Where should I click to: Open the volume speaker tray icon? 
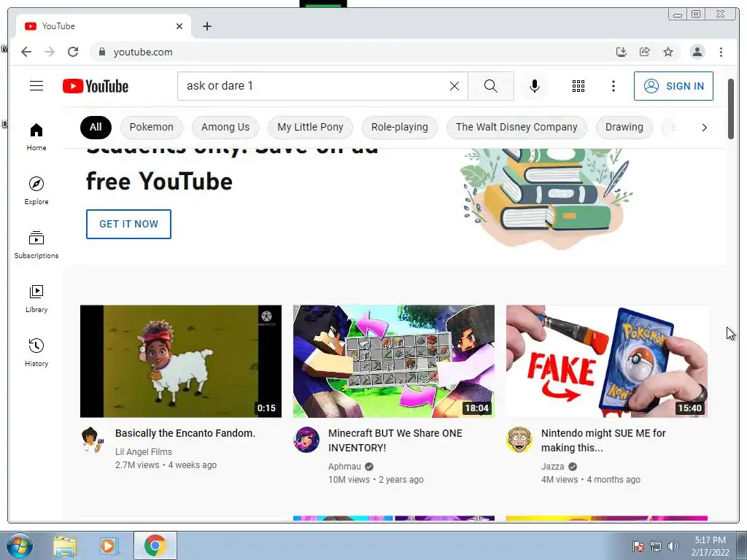click(x=673, y=546)
